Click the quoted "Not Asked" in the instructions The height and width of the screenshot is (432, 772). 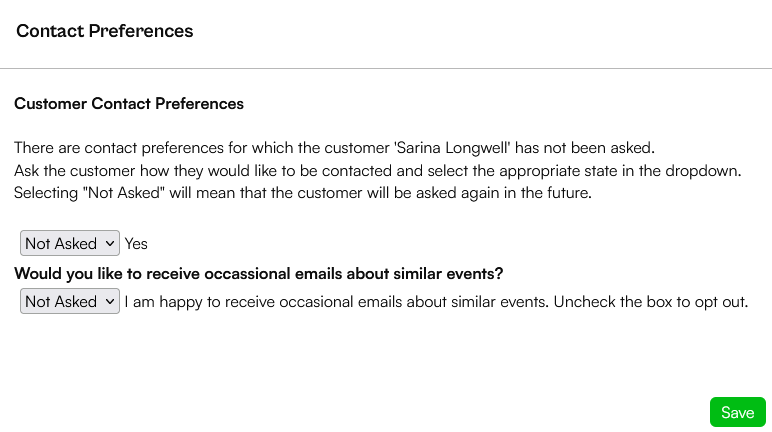[x=124, y=193]
